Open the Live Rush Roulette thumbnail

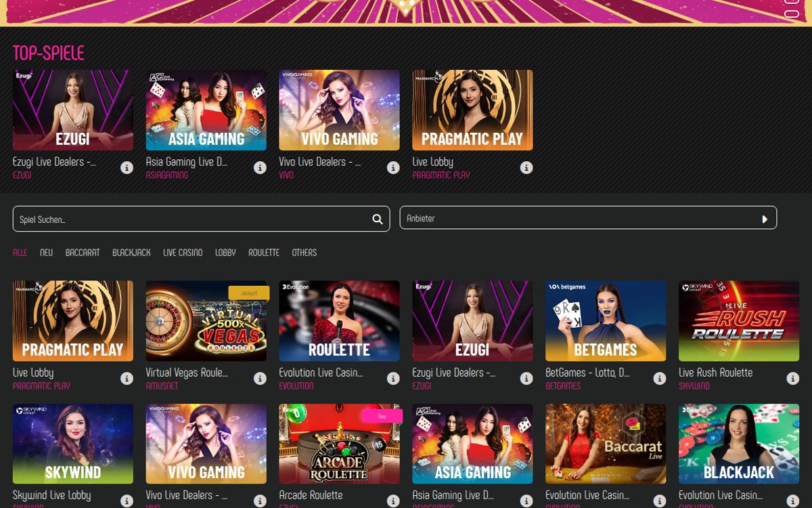[x=740, y=321]
